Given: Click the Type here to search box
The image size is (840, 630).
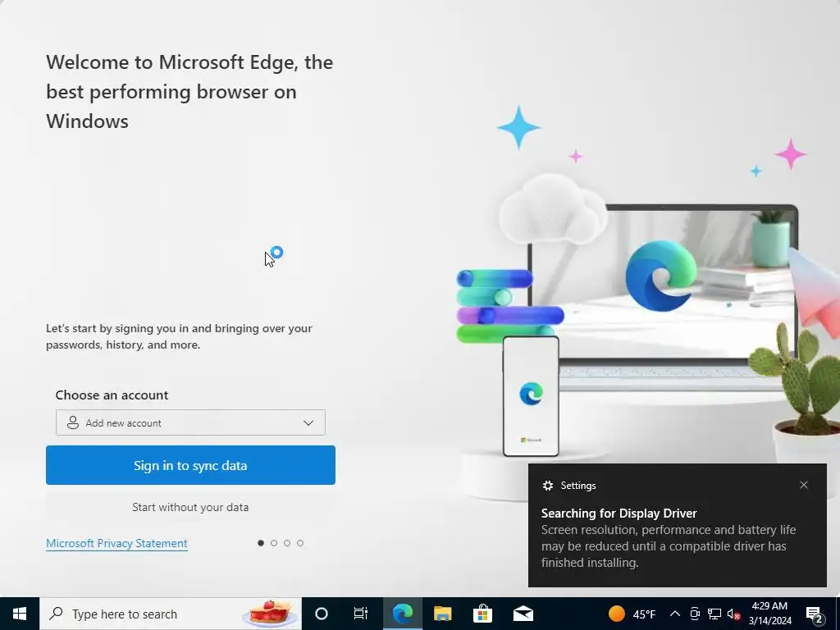Looking at the screenshot, I should (171, 614).
